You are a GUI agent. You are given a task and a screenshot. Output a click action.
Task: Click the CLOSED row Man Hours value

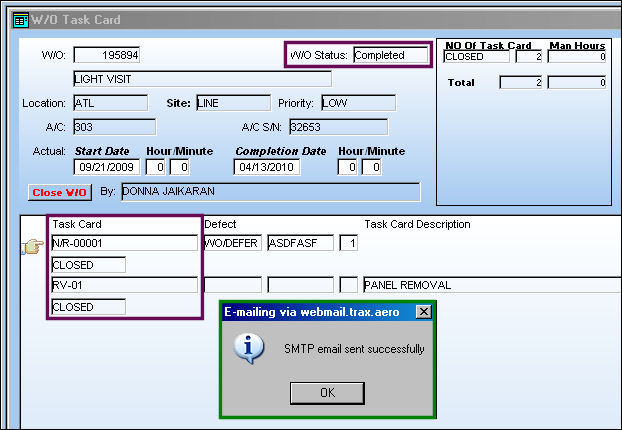[577, 57]
